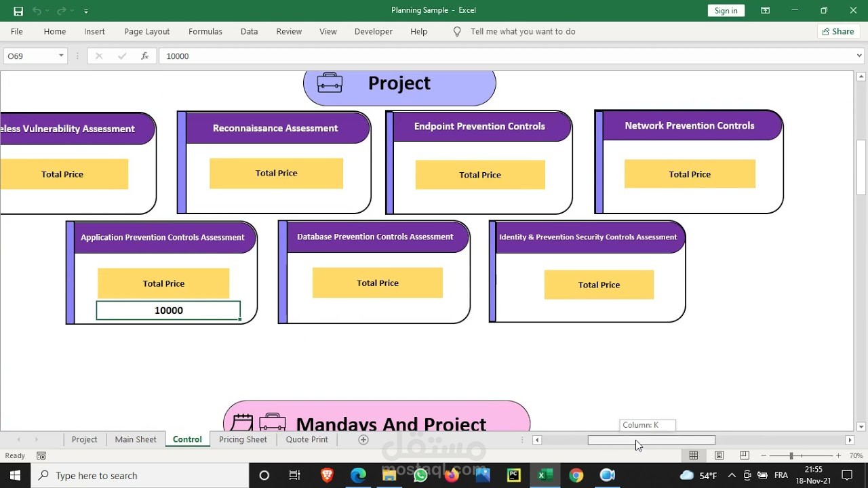Image resolution: width=868 pixels, height=488 pixels.
Task: Expand the Name Box dropdown arrow
Action: 61,56
